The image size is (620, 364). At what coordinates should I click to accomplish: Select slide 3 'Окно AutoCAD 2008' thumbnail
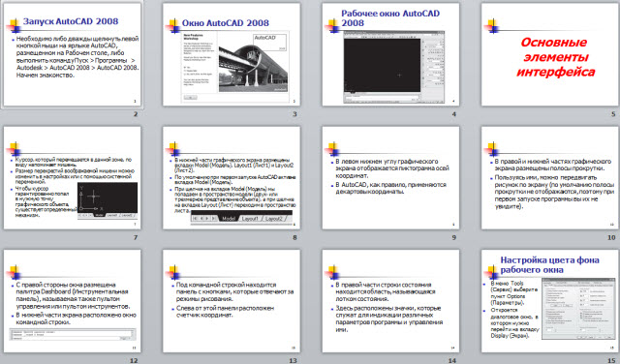pyautogui.click(x=232, y=54)
